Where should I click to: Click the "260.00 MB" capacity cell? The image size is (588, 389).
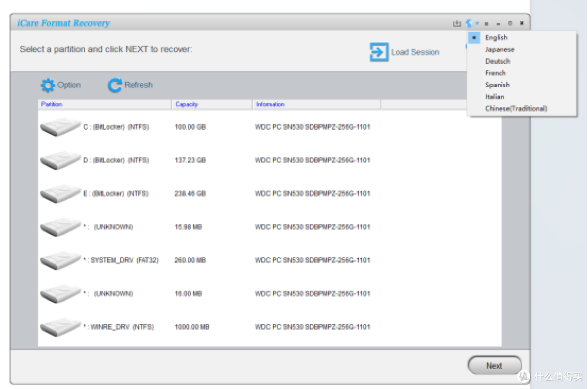click(190, 260)
